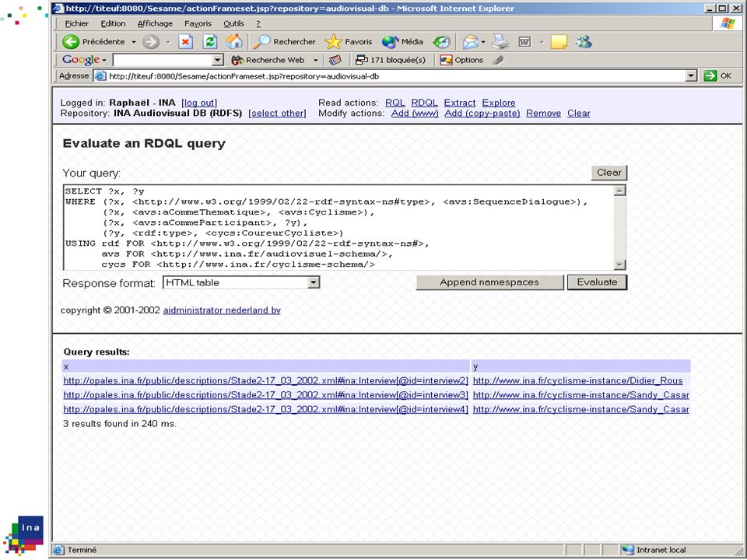Open the Outils menu
This screenshot has height=560, width=747.
click(x=233, y=23)
